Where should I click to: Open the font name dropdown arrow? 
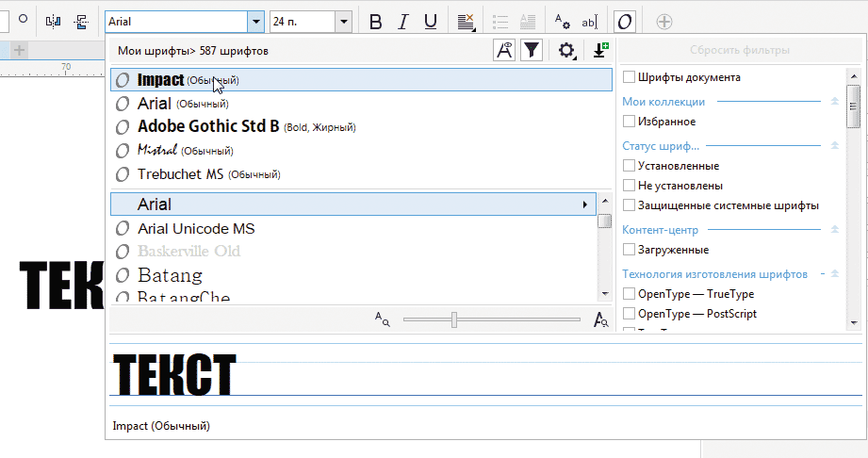[x=254, y=21]
